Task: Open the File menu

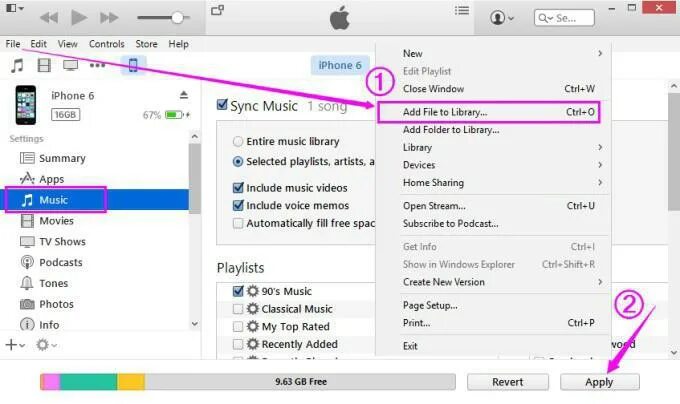Action: pyautogui.click(x=13, y=44)
